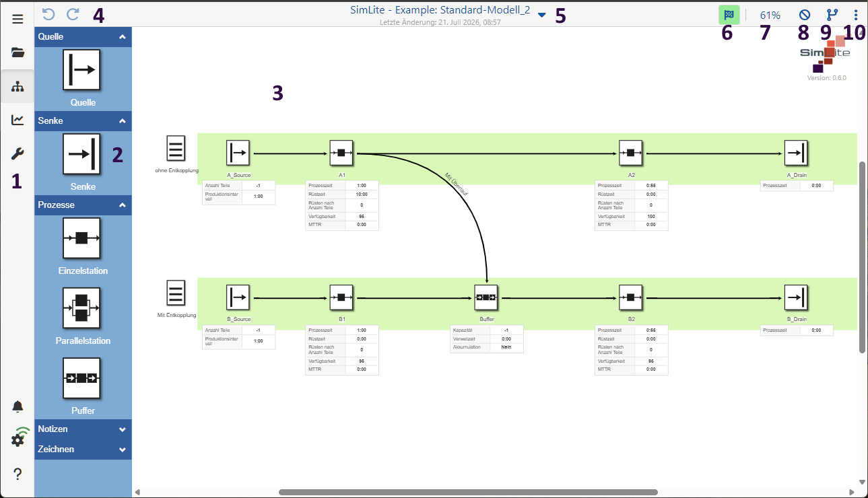Select the Buffer node on canvas
868x498 pixels.
click(x=486, y=297)
